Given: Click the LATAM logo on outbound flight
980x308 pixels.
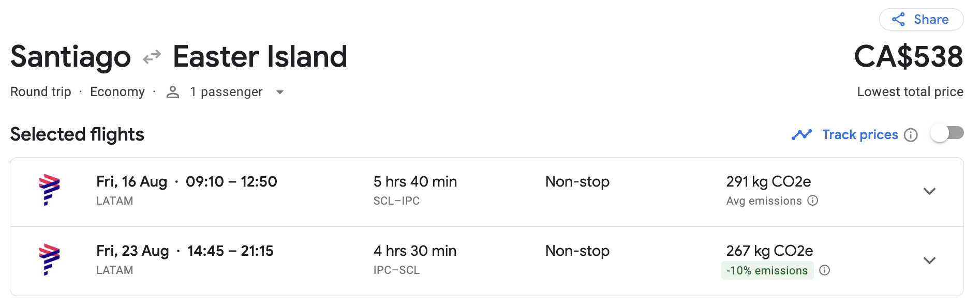Looking at the screenshot, I should pos(49,190).
